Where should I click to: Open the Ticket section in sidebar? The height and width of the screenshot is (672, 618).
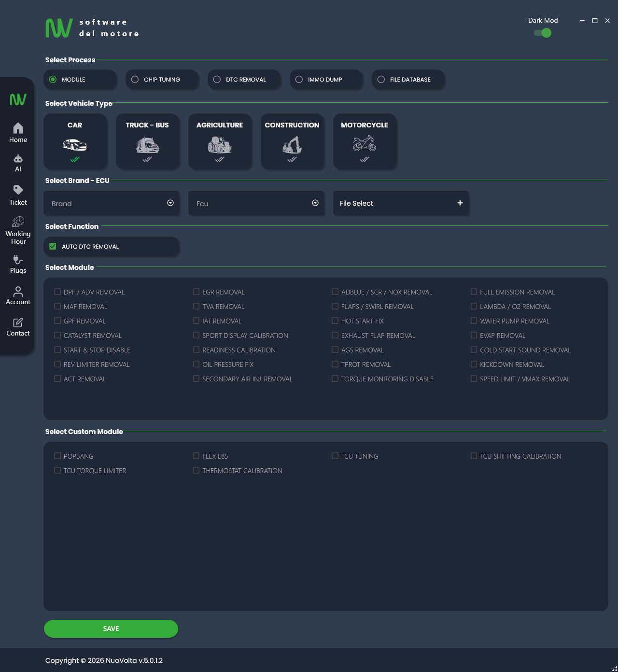click(18, 194)
